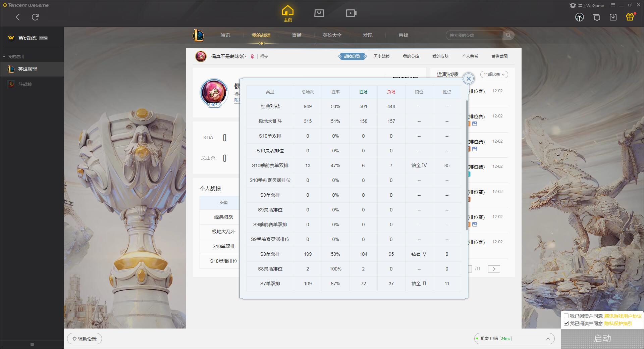The width and height of the screenshot is (644, 349).
Task: Check the 腾讯游戏用户协议 agreement box
Action: pyautogui.click(x=566, y=316)
